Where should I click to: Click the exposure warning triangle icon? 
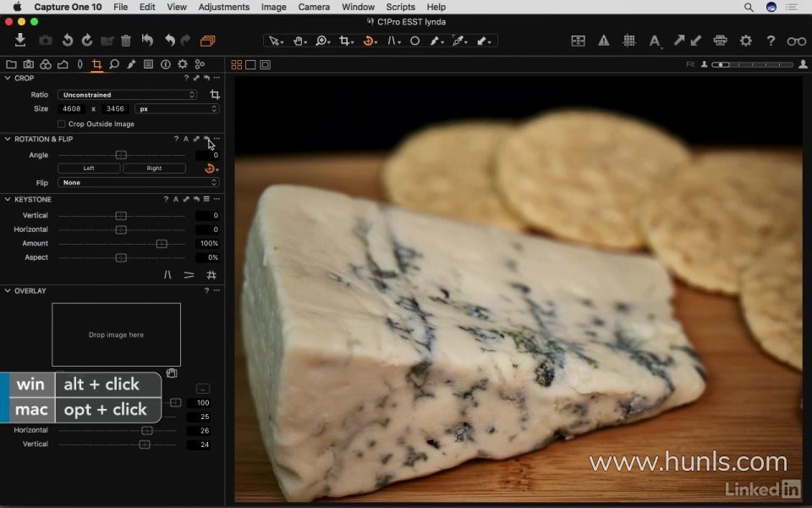click(x=604, y=41)
